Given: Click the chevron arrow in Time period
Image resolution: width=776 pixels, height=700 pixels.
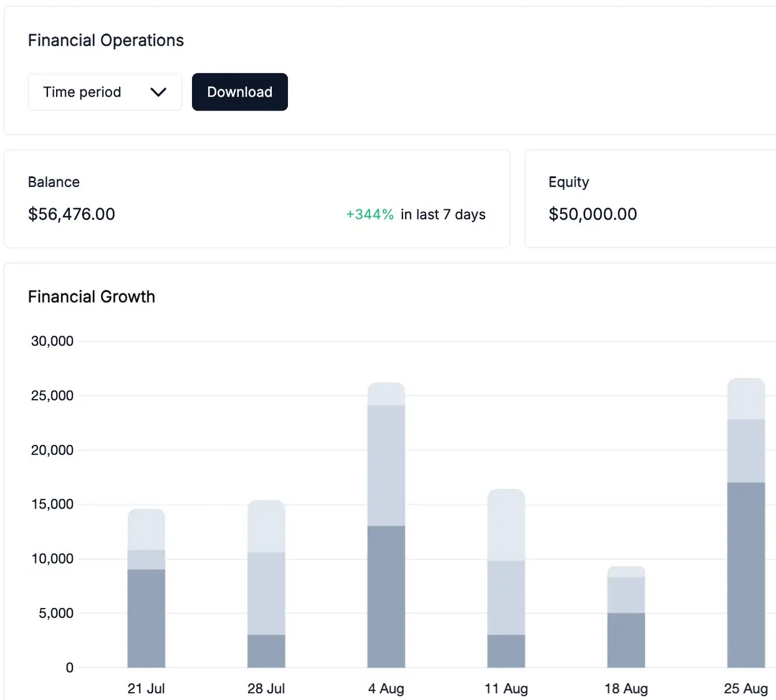Looking at the screenshot, I should (158, 92).
